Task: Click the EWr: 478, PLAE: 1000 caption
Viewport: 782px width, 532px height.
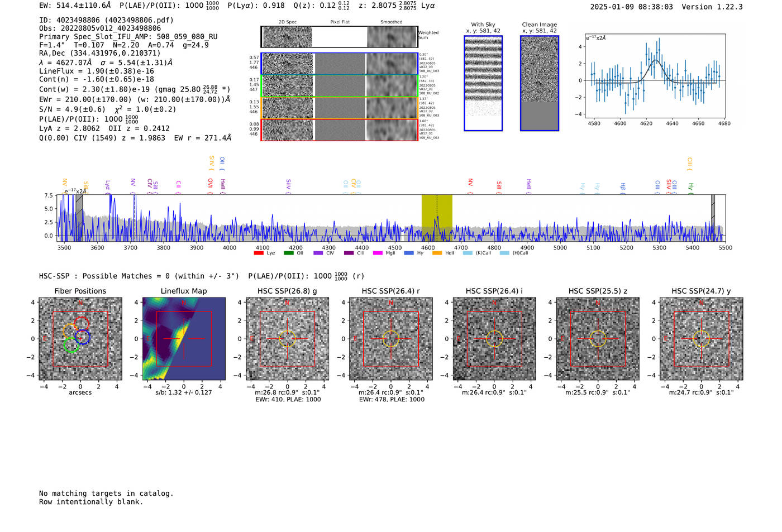Action: tap(392, 400)
